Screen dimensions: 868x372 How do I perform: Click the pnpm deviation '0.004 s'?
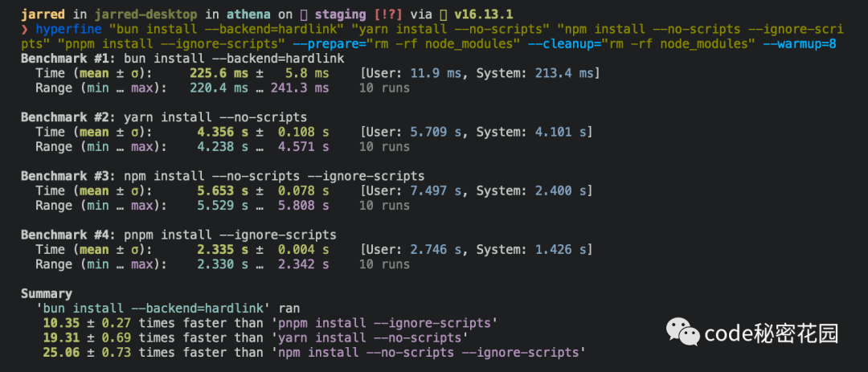click(x=303, y=249)
